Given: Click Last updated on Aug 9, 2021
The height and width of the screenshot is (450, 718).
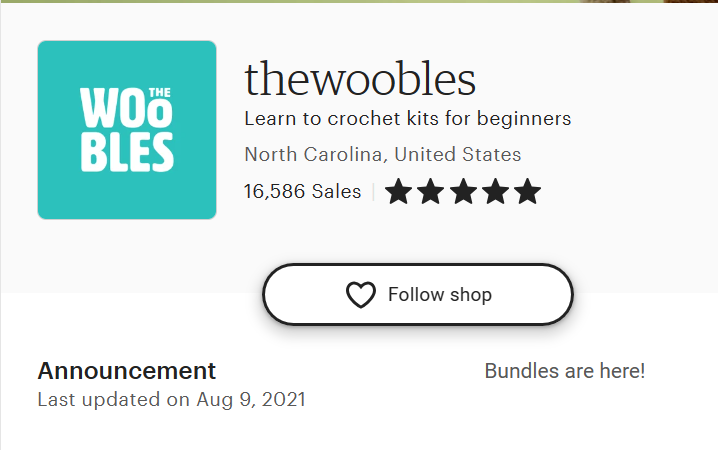Looking at the screenshot, I should (171, 400).
